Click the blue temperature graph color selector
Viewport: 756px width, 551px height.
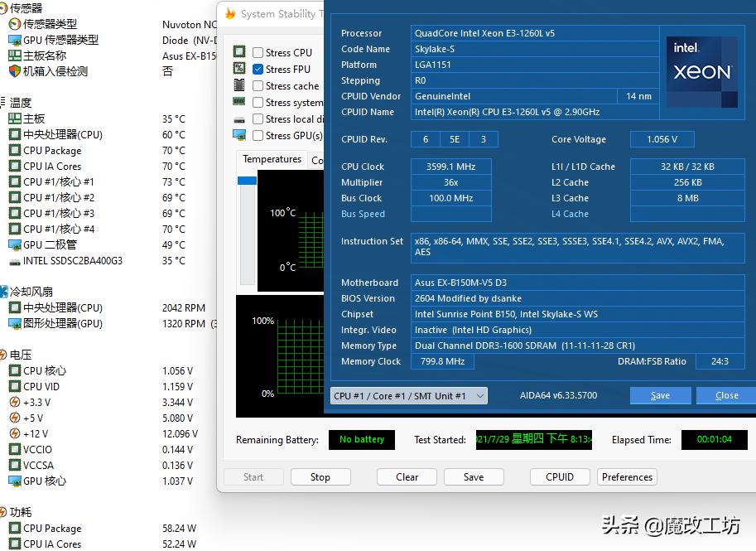[247, 181]
